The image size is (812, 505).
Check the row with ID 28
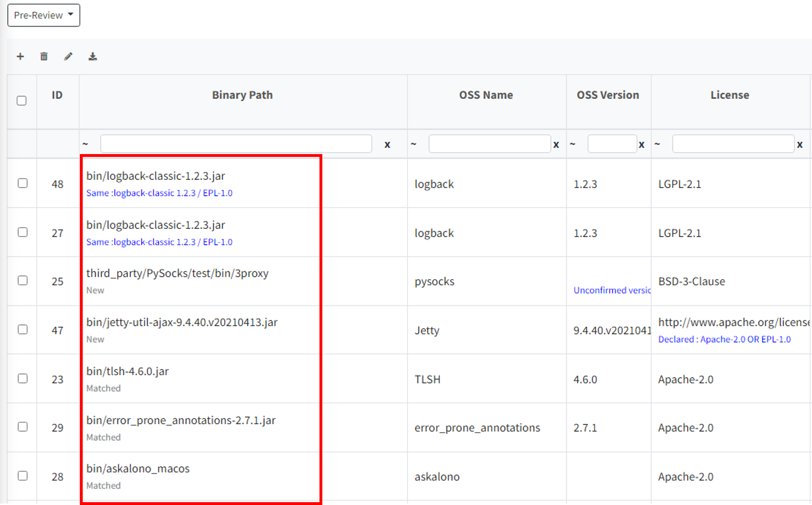pos(22,476)
